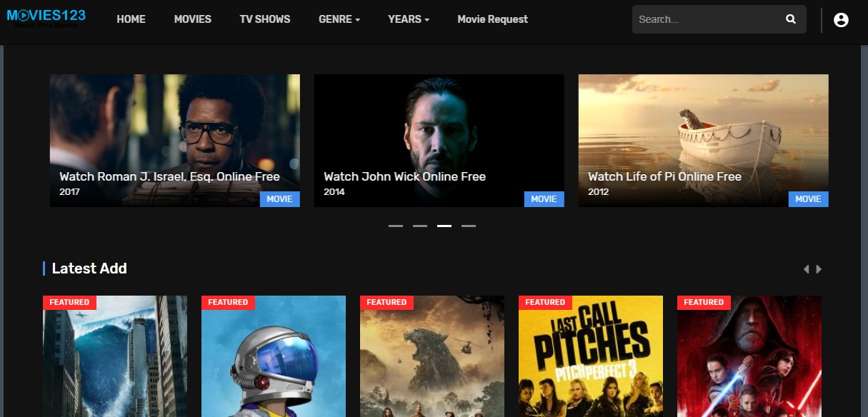868x417 pixels.
Task: Expand the YEARS dropdown
Action: coord(409,19)
